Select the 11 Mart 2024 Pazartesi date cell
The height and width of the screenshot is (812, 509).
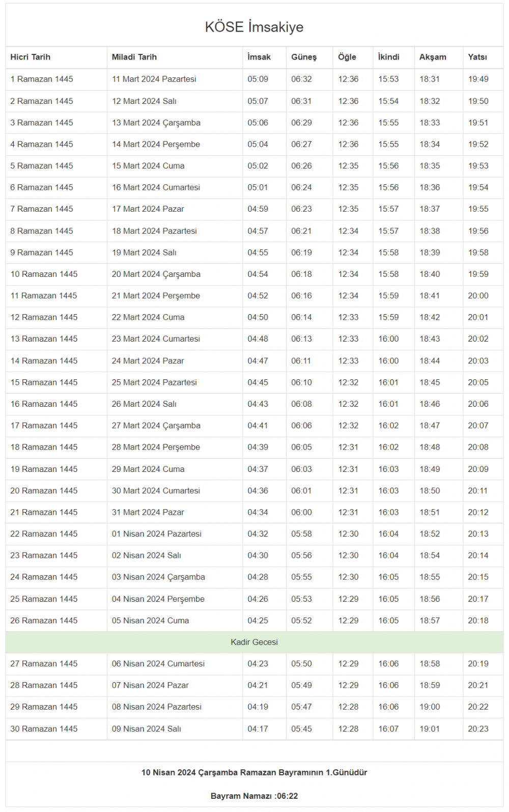pos(154,79)
